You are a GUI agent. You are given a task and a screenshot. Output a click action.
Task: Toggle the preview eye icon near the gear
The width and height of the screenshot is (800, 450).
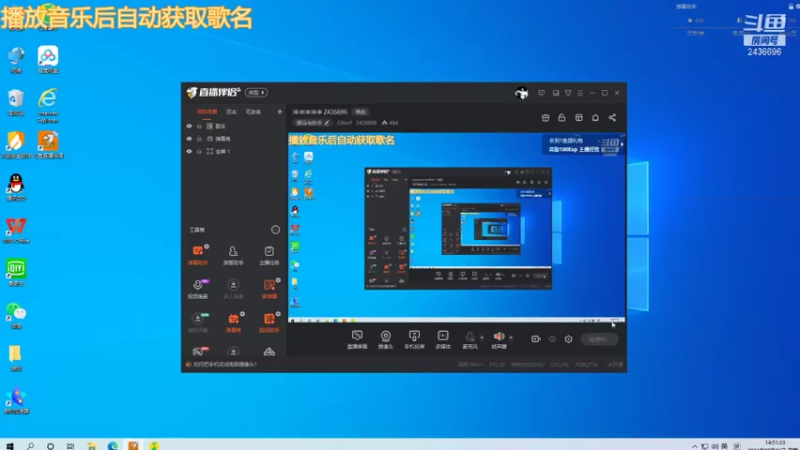click(x=552, y=339)
